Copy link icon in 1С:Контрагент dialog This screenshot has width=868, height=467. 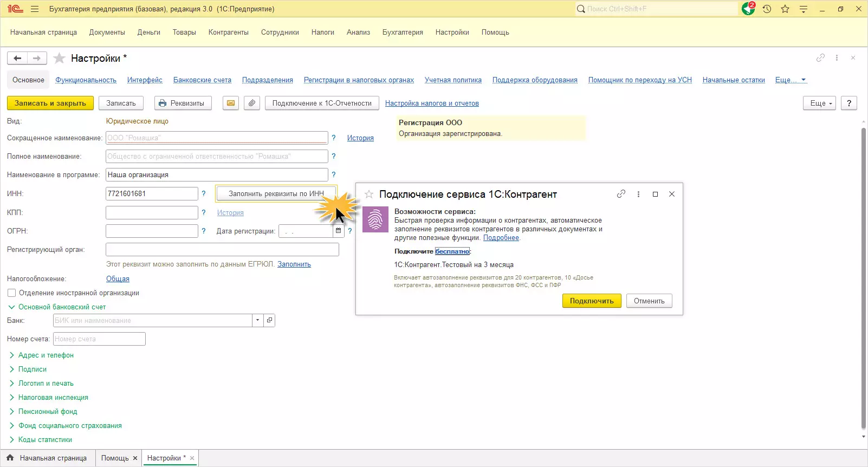tap(621, 194)
